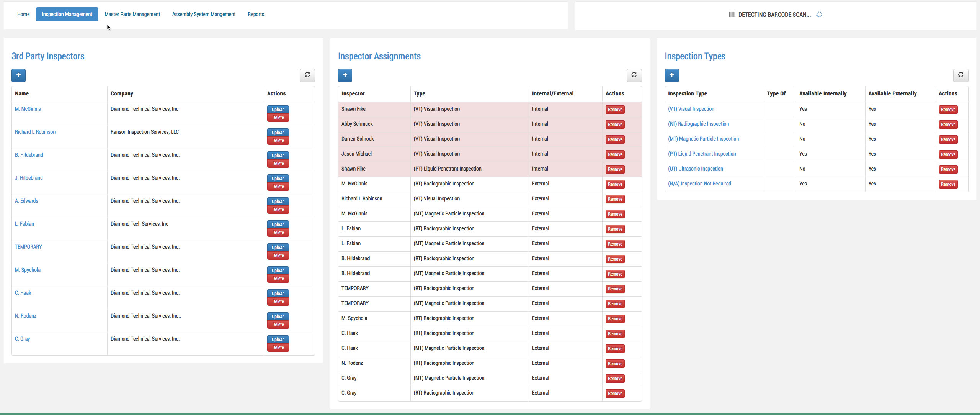Click the barcode detection loading spinner
The width and height of the screenshot is (980, 415).
pyautogui.click(x=819, y=15)
